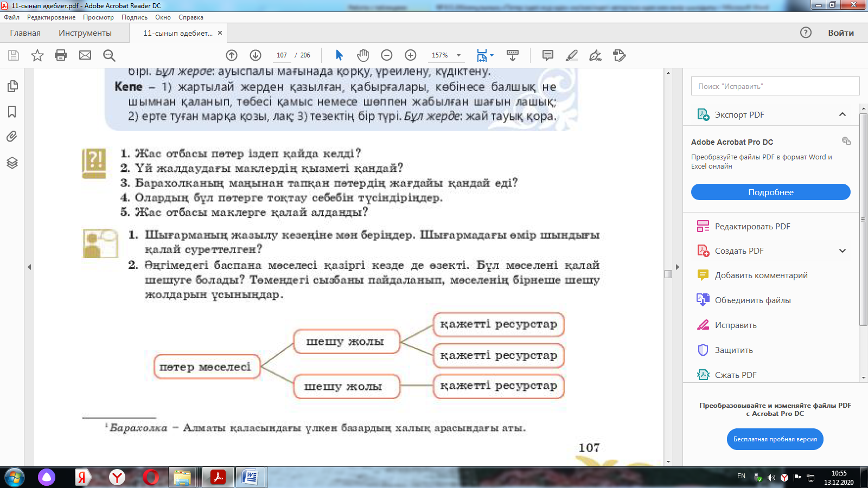Open the Просмотр menu
Screen dimensions: 868x488
(x=98, y=17)
